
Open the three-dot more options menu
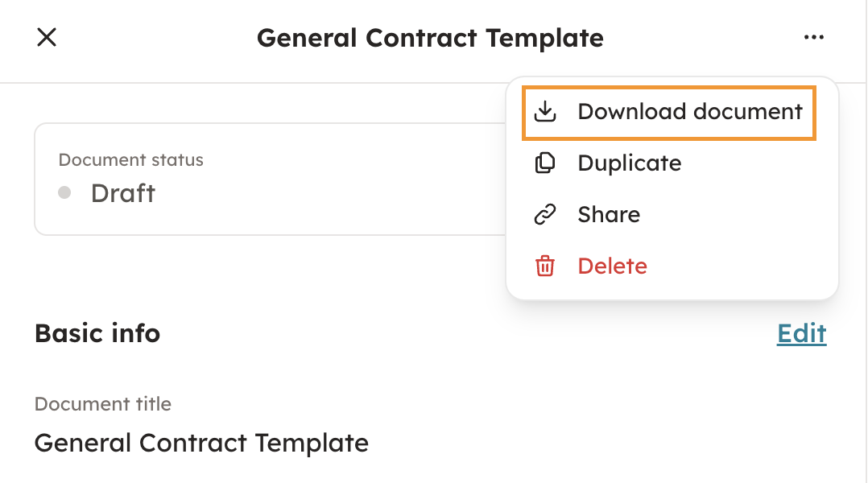click(x=814, y=37)
